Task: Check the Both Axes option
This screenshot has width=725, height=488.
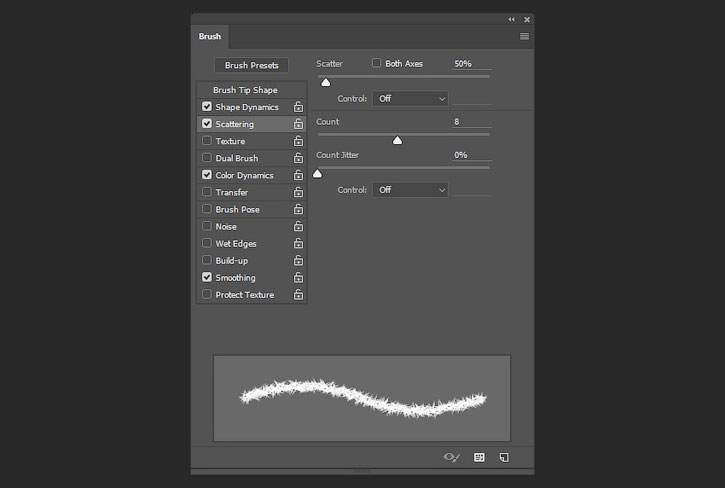Action: pyautogui.click(x=376, y=63)
